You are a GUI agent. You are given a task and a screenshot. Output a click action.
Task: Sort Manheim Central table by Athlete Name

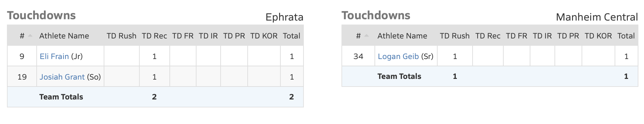click(402, 36)
